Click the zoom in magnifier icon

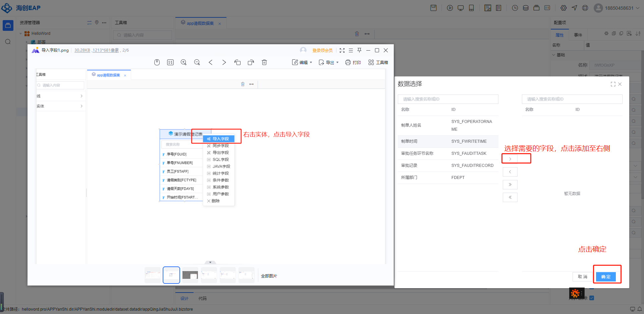point(183,62)
